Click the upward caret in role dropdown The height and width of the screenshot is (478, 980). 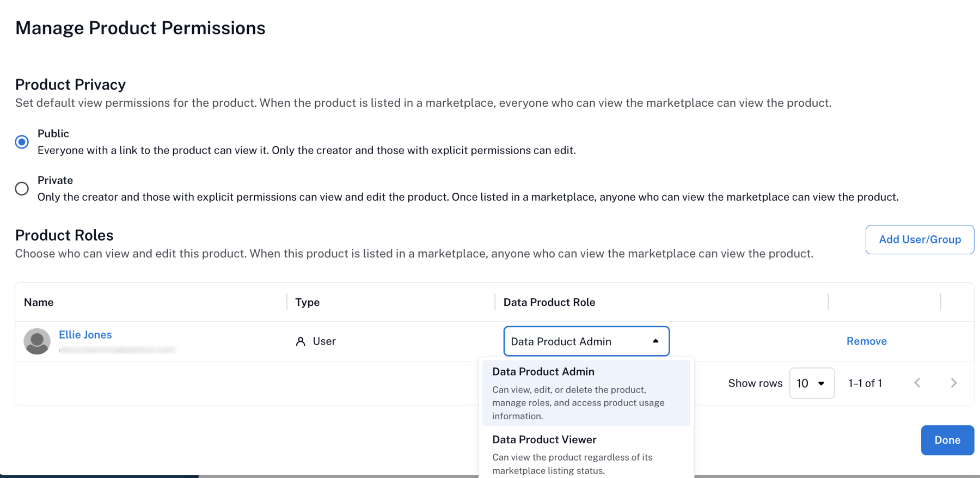point(656,341)
